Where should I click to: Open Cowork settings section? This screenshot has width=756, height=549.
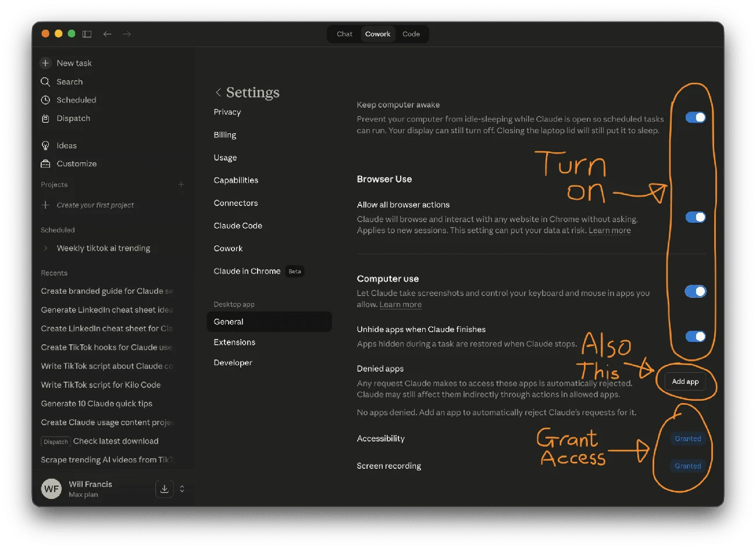[228, 248]
